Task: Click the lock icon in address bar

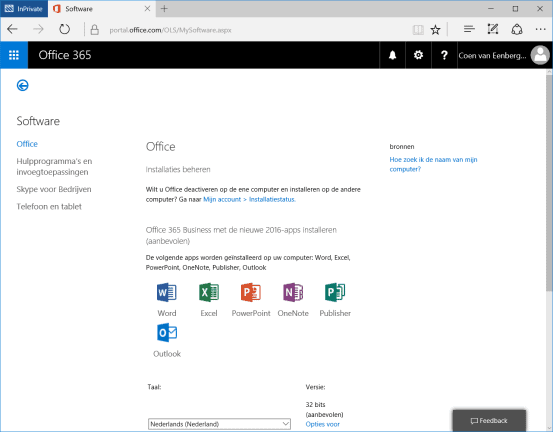Action: click(95, 30)
